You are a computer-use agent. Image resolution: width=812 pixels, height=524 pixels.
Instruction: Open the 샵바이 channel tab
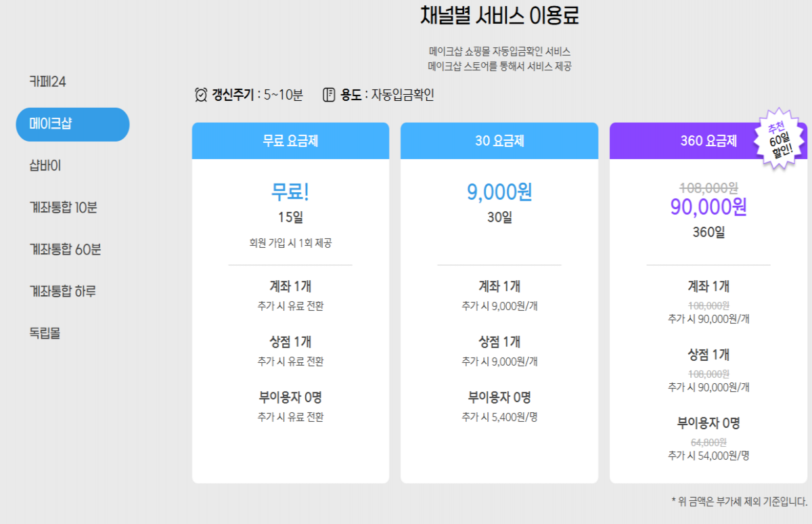coord(45,166)
